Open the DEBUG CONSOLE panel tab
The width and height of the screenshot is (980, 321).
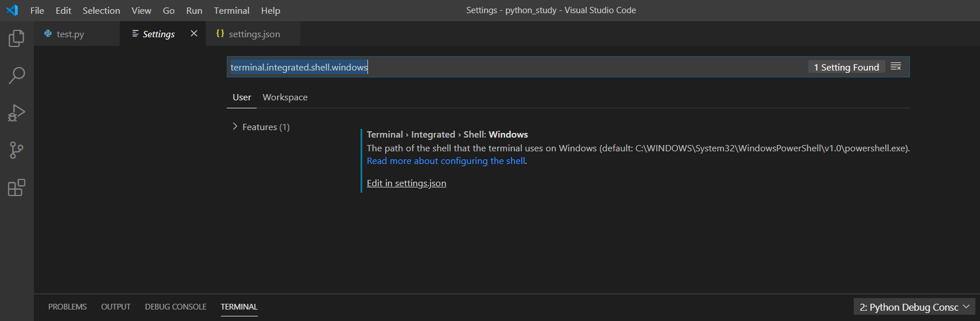[x=176, y=307]
